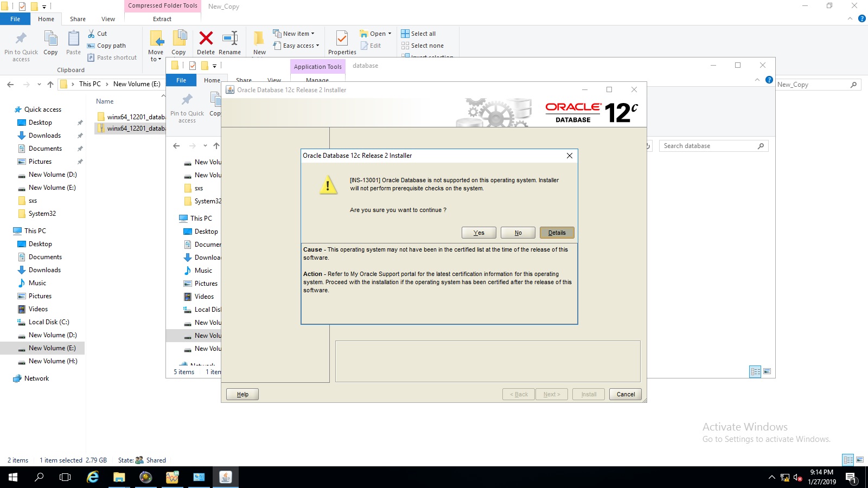Click the Properties icon in ribbon
The height and width of the screenshot is (488, 868).
coord(342,39)
